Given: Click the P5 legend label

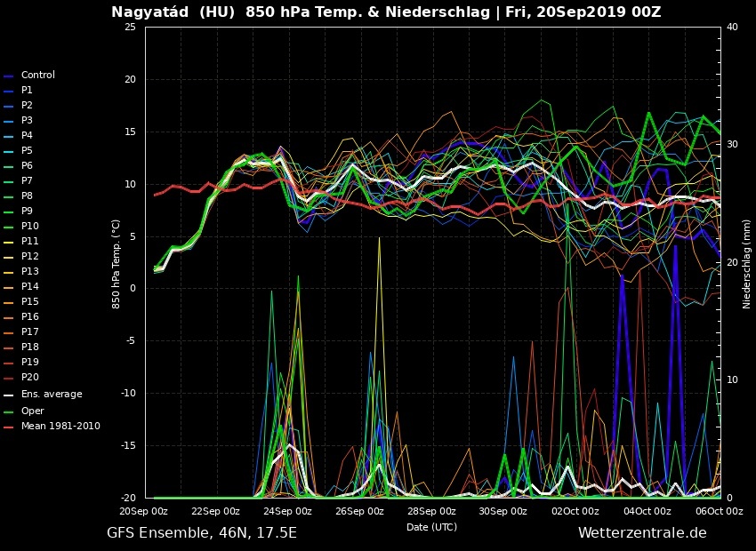Looking at the screenshot, I should pyautogui.click(x=27, y=151).
